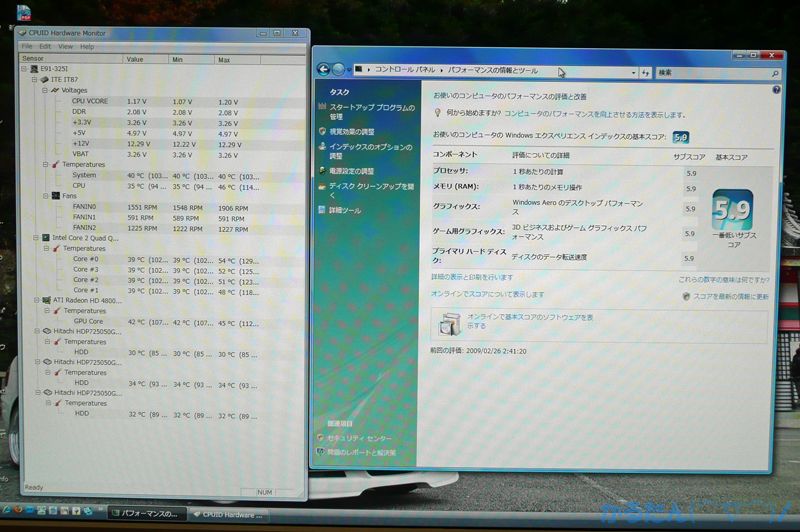Screen dimensions: 800x532
Task: Switch to CPUID Hardware taskbar button
Action: point(229,515)
